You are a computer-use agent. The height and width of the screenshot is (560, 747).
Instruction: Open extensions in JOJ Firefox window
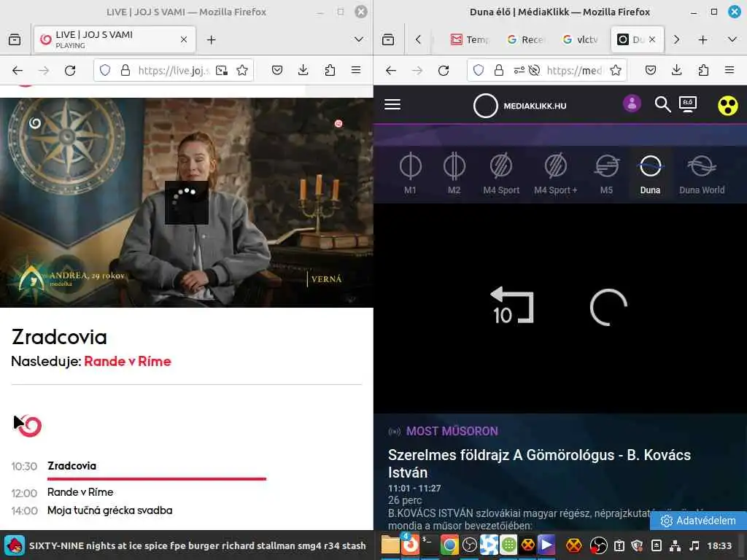[x=330, y=71]
